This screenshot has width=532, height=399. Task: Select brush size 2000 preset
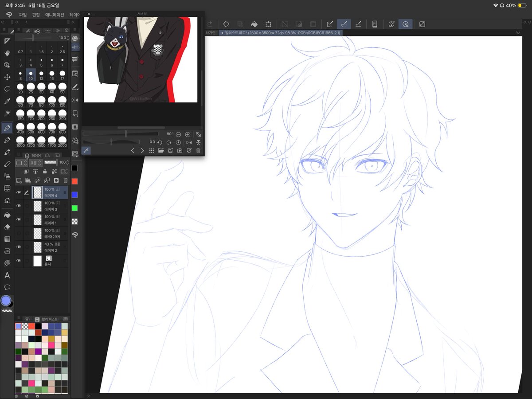(63, 141)
